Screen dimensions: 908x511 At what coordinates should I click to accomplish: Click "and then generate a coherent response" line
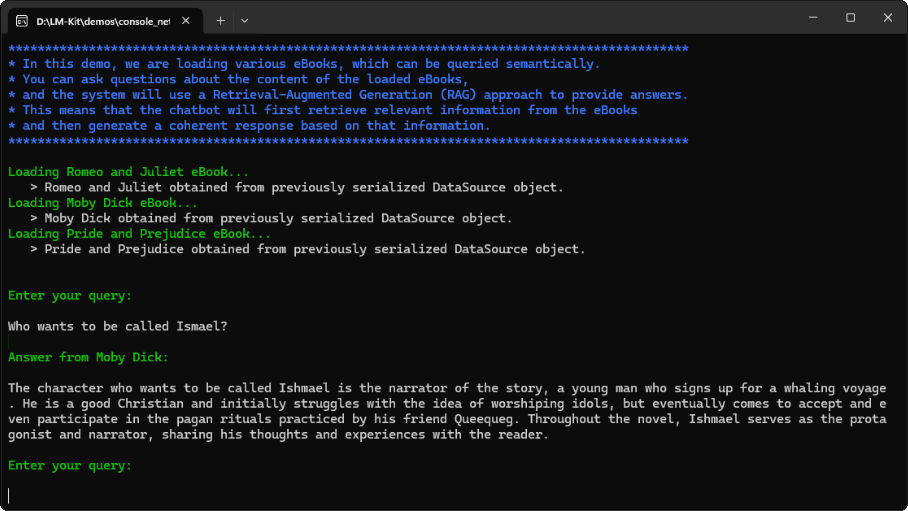[249, 126]
